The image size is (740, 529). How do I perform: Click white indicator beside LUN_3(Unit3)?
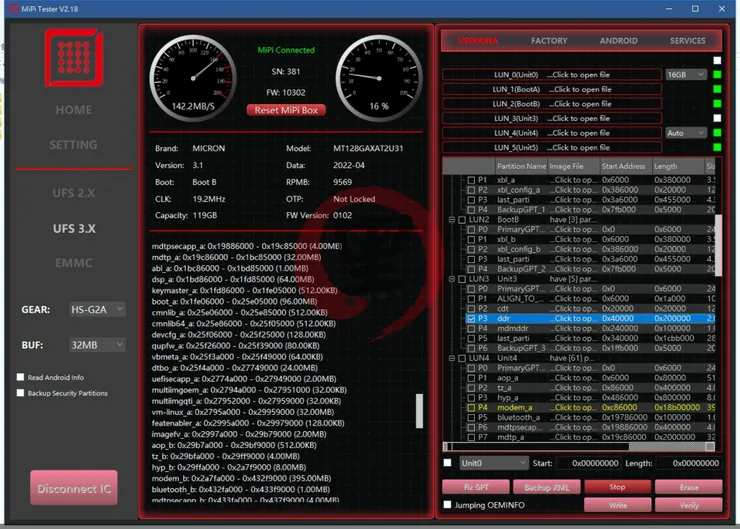click(x=717, y=118)
